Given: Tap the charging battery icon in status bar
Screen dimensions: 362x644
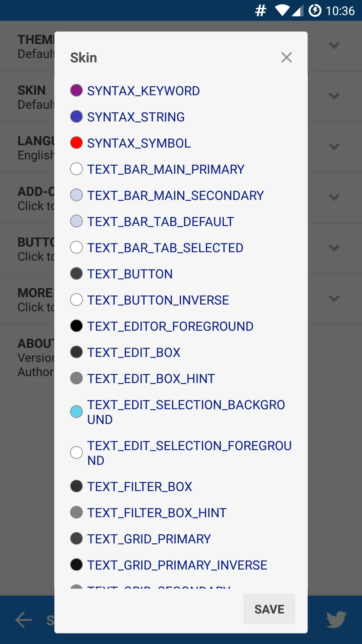Looking at the screenshot, I should (x=315, y=11).
